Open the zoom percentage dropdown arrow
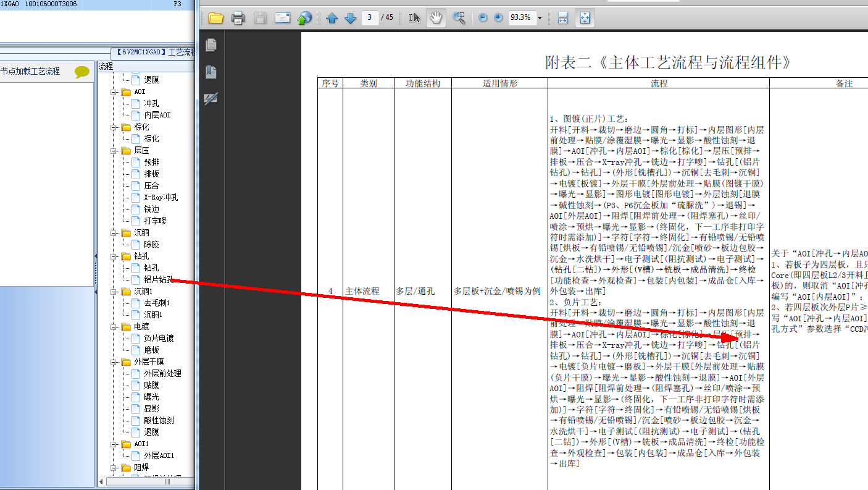Screen dimensions: 868x490 pyautogui.click(x=540, y=18)
